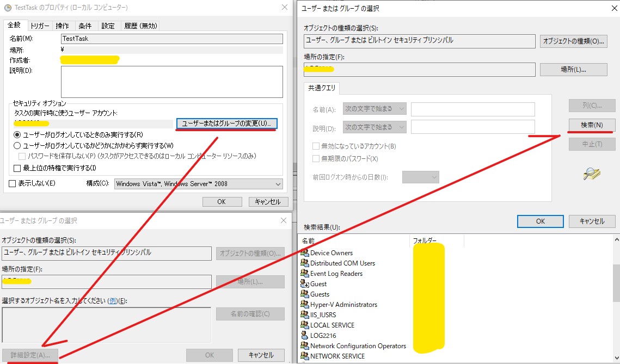Switch to the トリガー tab

coord(40,26)
